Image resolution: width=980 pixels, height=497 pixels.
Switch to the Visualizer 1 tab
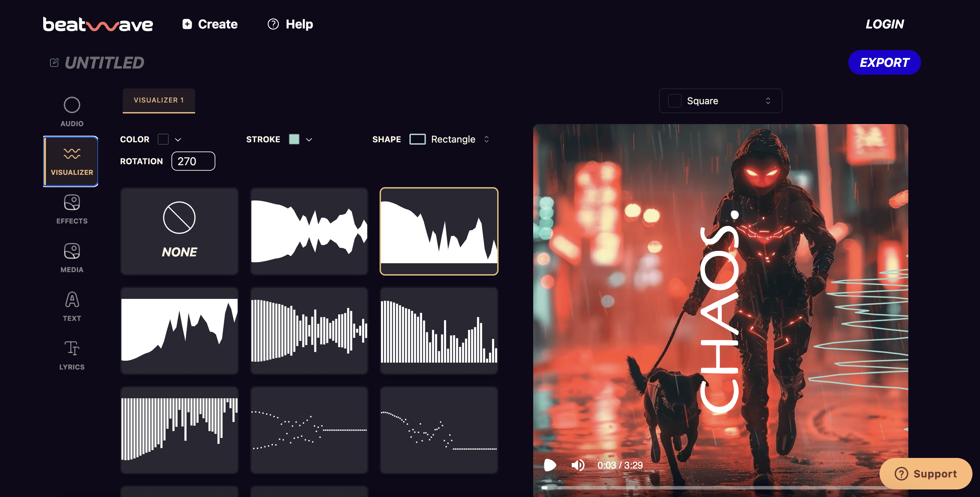(159, 100)
